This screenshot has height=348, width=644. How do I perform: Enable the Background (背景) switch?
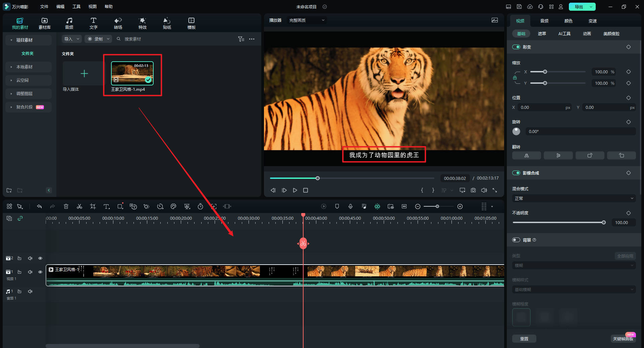[516, 240]
